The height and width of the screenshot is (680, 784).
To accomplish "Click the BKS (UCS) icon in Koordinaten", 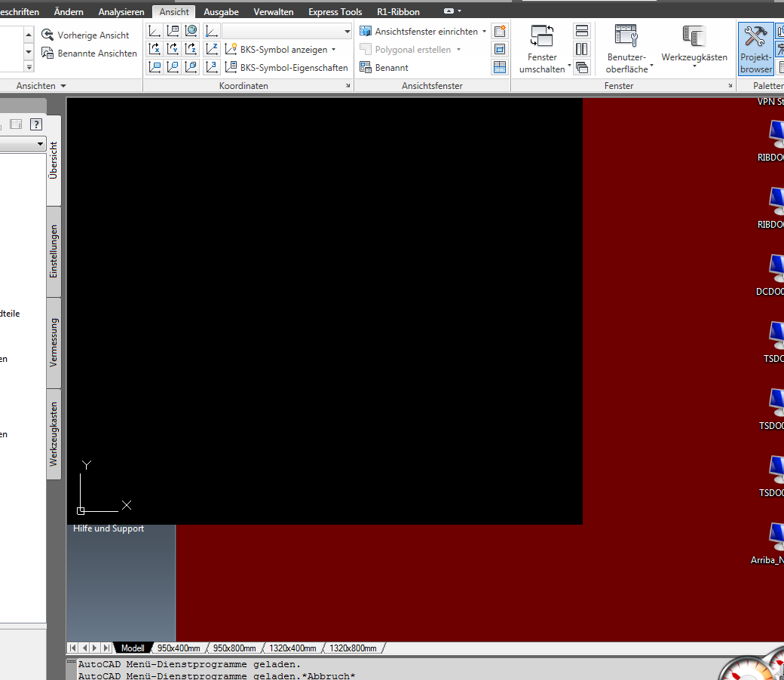I will coord(155,32).
